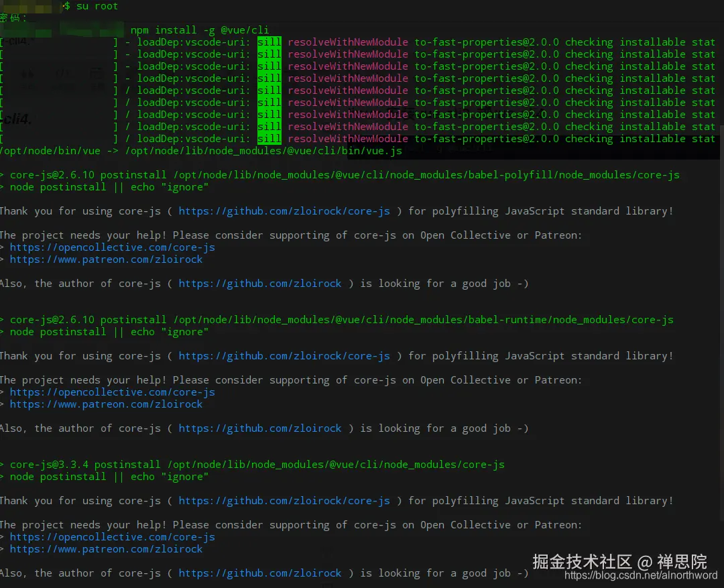The image size is (724, 588).
Task: Open author's github.com/zloirock link in babel-polyfill section
Action: tap(260, 284)
